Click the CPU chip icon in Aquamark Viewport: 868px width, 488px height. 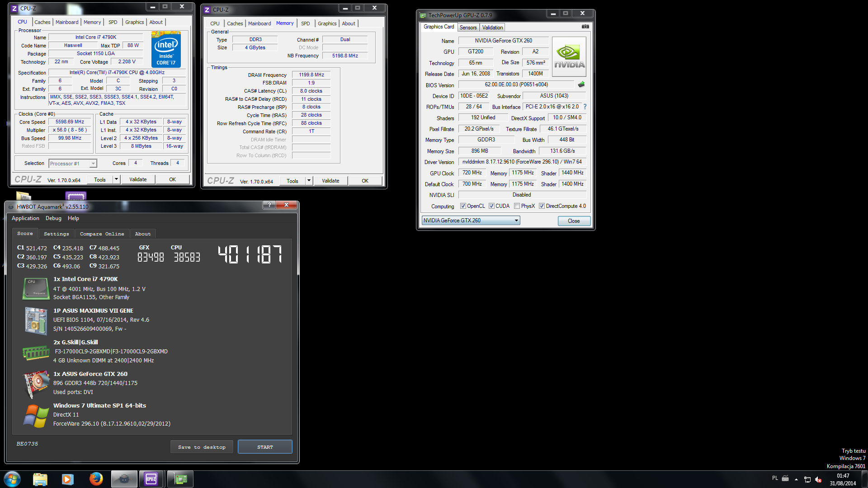click(x=36, y=288)
